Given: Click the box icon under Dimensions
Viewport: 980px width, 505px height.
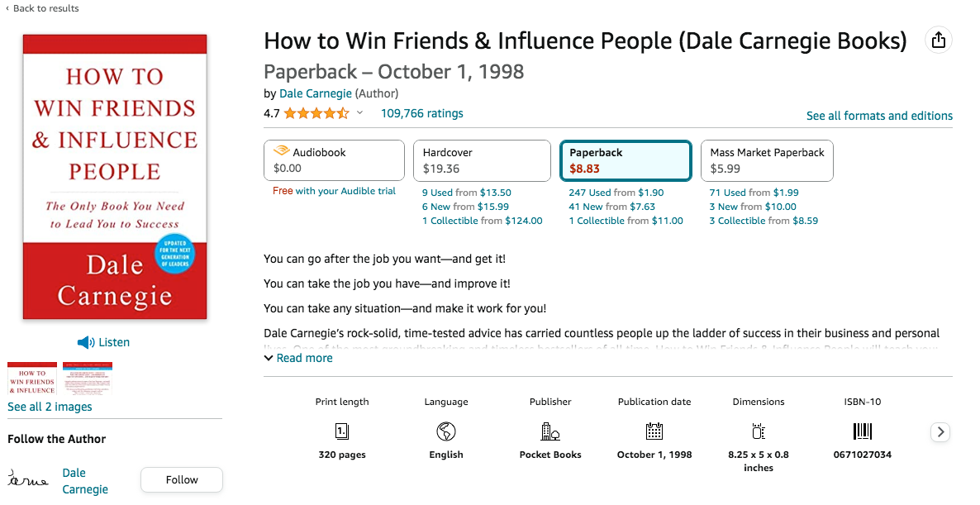Looking at the screenshot, I should [758, 431].
